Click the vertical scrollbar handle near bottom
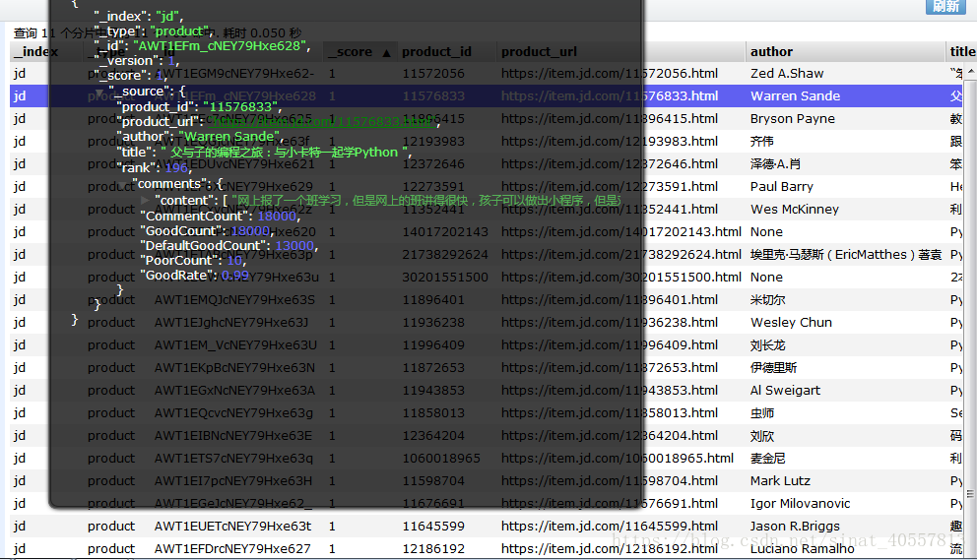977x560 pixels. pyautogui.click(x=971, y=494)
